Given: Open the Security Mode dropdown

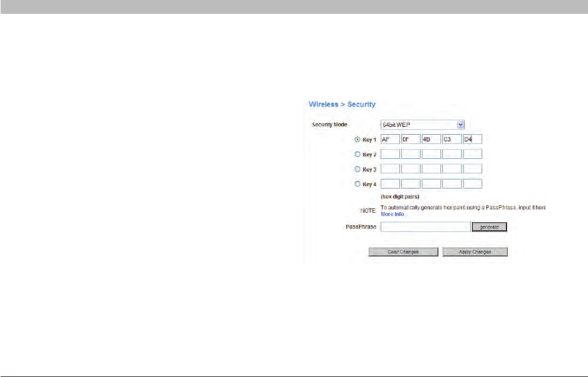Looking at the screenshot, I should [x=422, y=125].
